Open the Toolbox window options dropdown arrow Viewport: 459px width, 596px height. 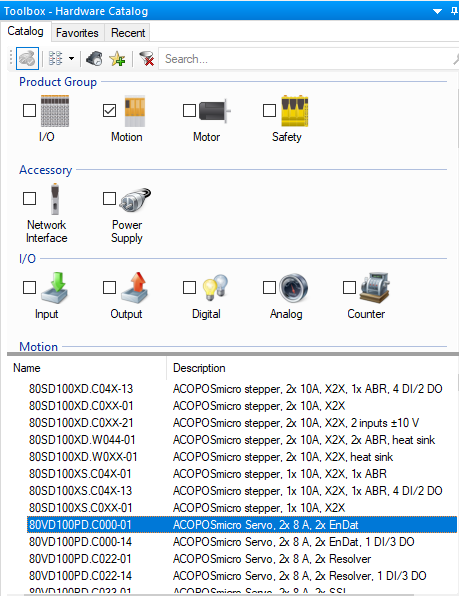coord(437,11)
